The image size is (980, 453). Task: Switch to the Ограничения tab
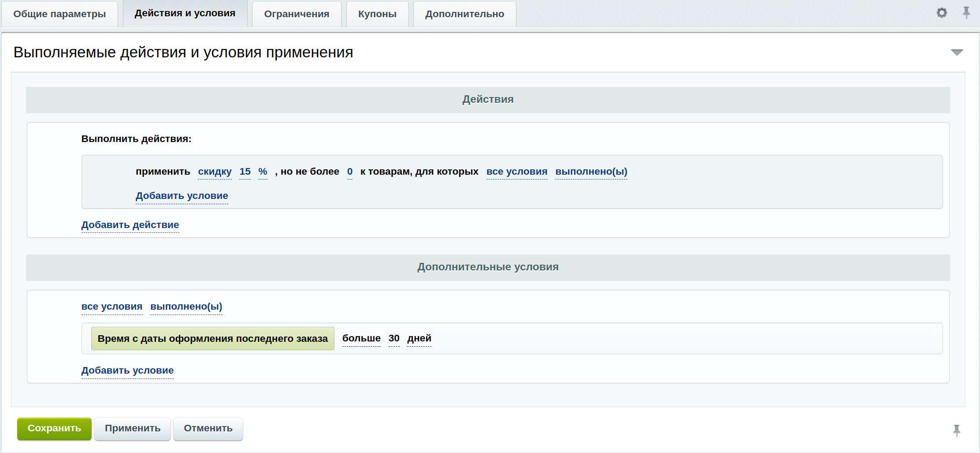tap(297, 14)
